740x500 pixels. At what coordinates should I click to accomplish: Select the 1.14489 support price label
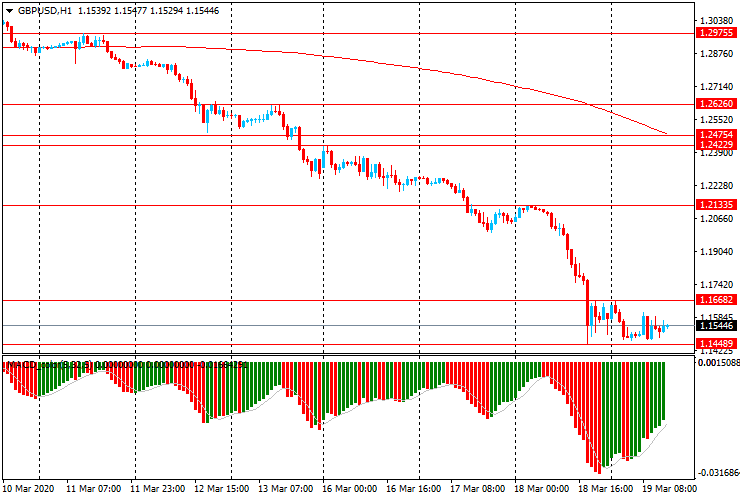tap(717, 344)
